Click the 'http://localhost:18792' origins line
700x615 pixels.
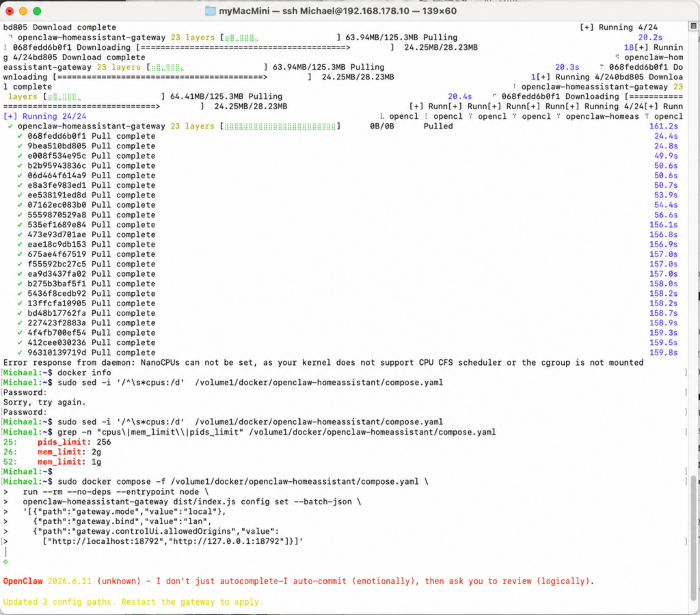[173, 541]
